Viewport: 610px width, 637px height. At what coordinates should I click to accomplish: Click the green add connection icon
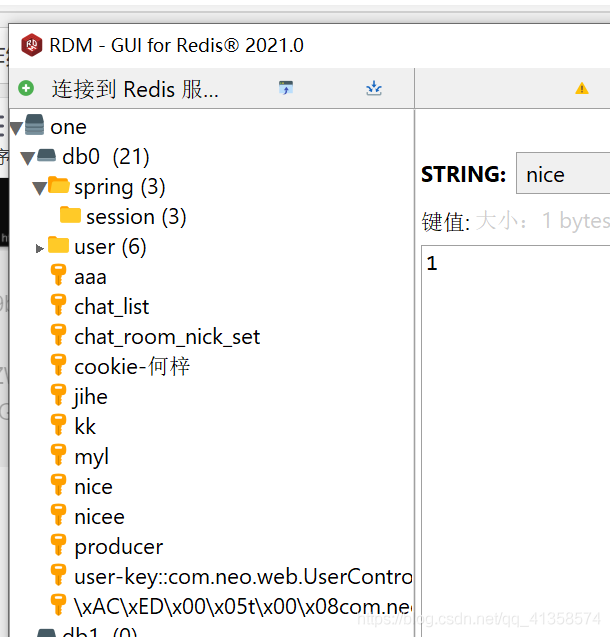click(26, 89)
